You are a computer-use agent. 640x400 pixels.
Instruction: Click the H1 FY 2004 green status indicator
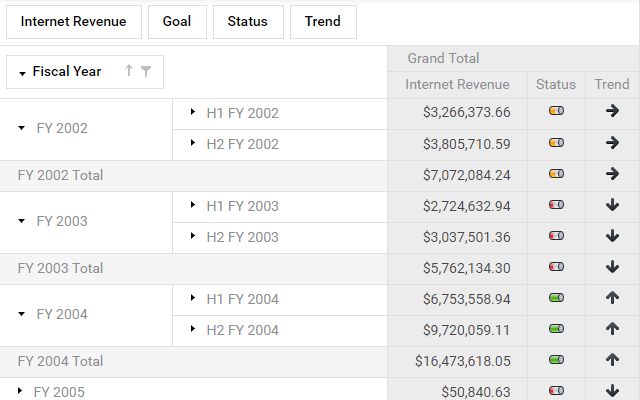click(556, 299)
